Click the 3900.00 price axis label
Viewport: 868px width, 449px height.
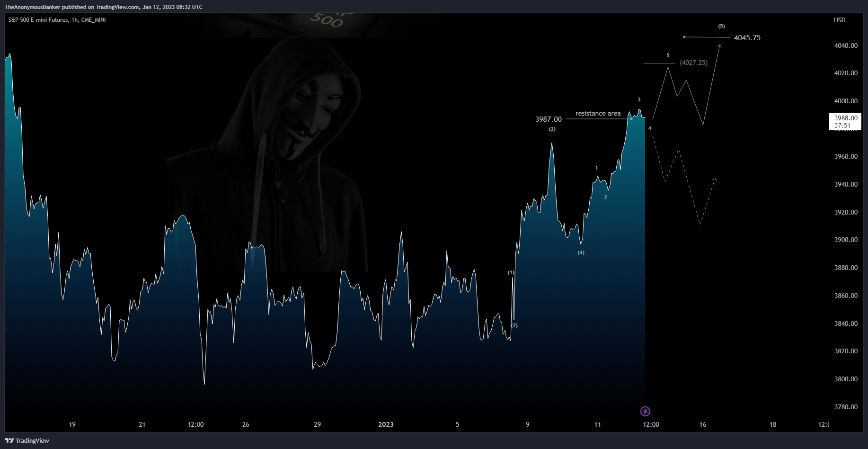point(846,240)
